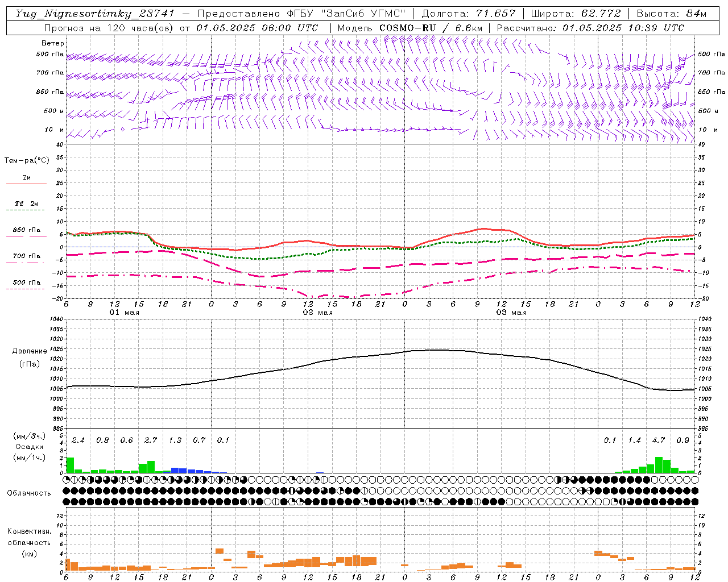Click the 02 мая date label
Image resolution: width=728 pixels, height=582 pixels.
[318, 313]
